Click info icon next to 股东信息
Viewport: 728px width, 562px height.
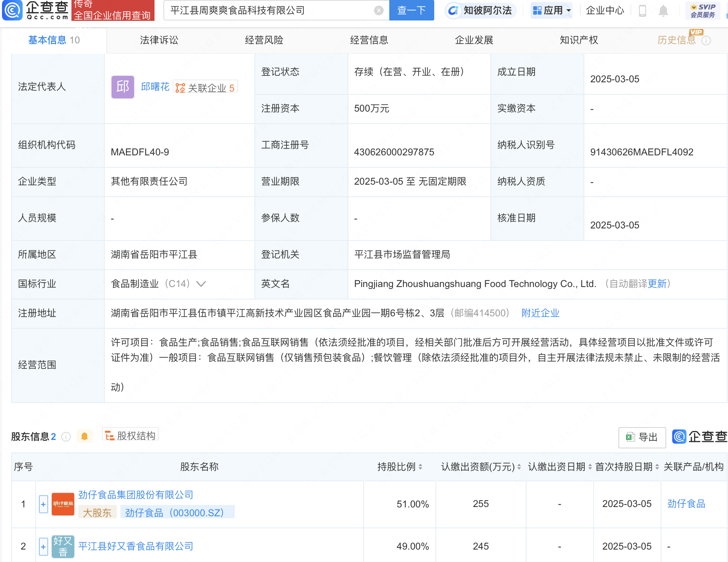click(66, 436)
